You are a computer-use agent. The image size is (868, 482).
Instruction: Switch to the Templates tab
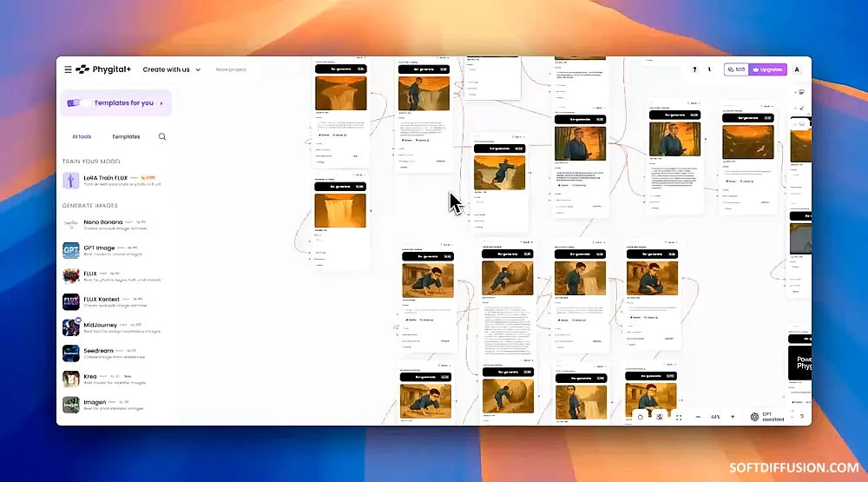[126, 136]
